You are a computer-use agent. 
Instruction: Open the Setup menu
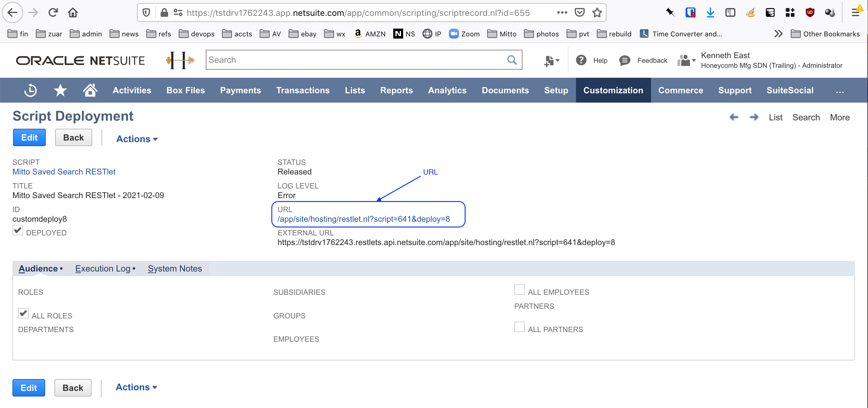pos(556,90)
